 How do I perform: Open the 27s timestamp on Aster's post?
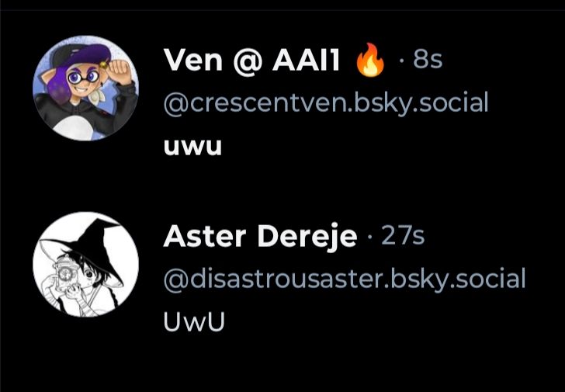click(x=403, y=236)
